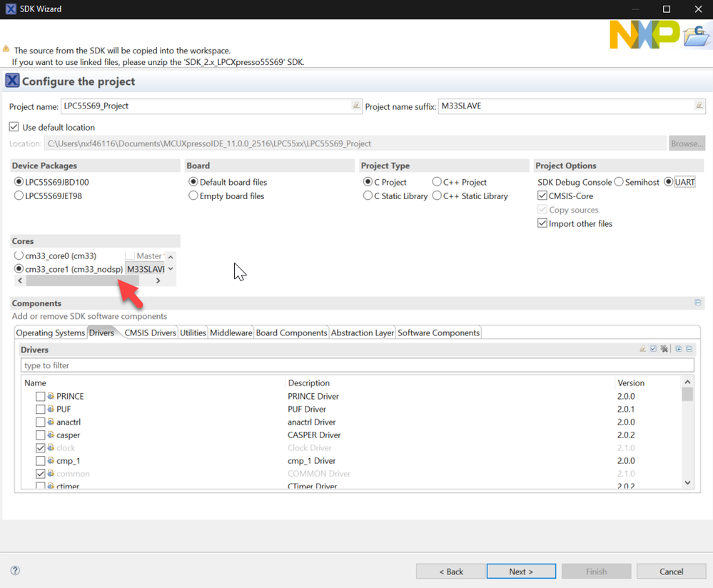Screen dimensions: 713x588
Task: Click the Cancel button
Action: pyautogui.click(x=671, y=571)
